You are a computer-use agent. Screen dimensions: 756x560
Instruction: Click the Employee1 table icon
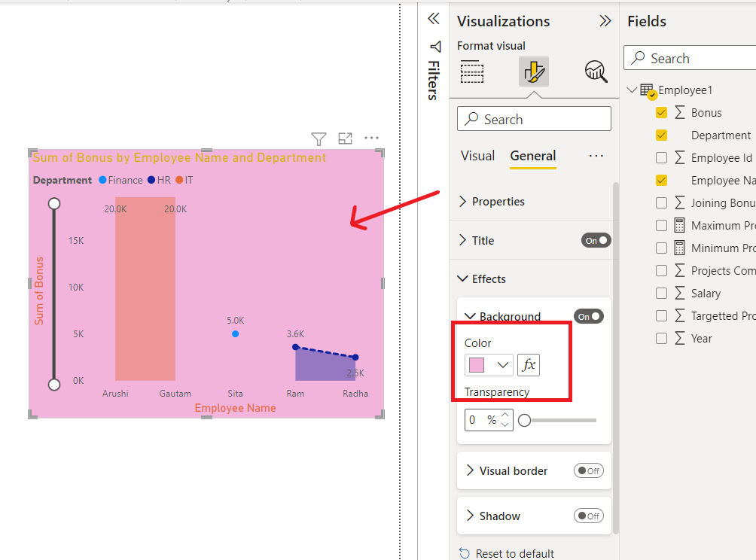coord(648,90)
